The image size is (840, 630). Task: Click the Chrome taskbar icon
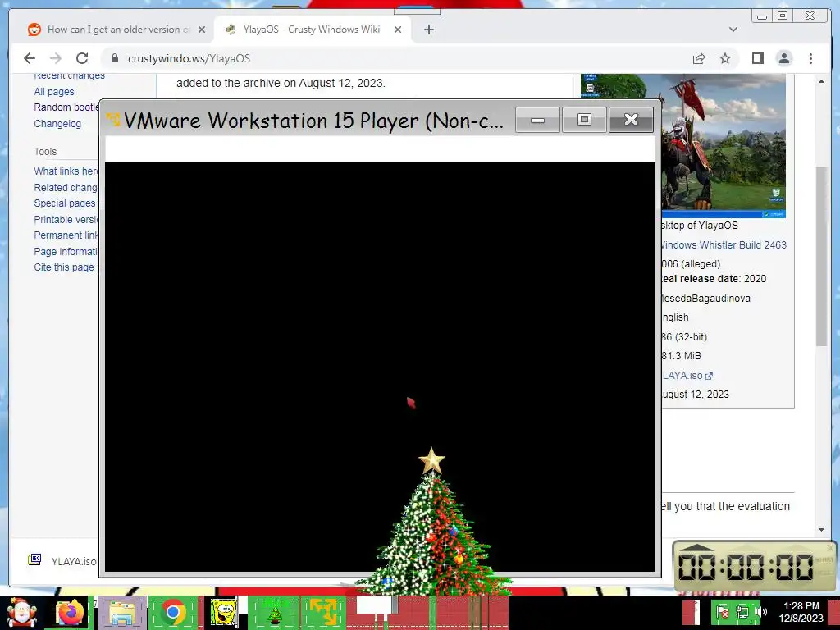[x=173, y=612]
